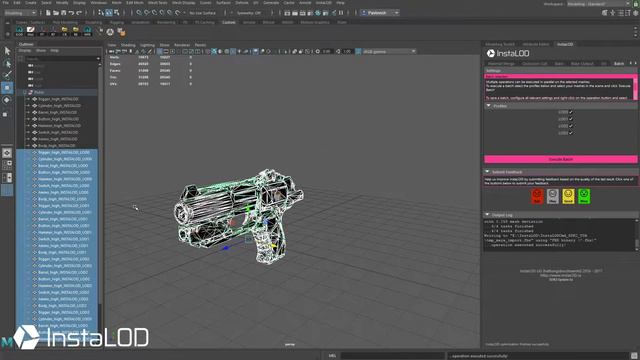Redo the action in the toolbar
Viewport: 640px width, 360px height.
[79, 13]
